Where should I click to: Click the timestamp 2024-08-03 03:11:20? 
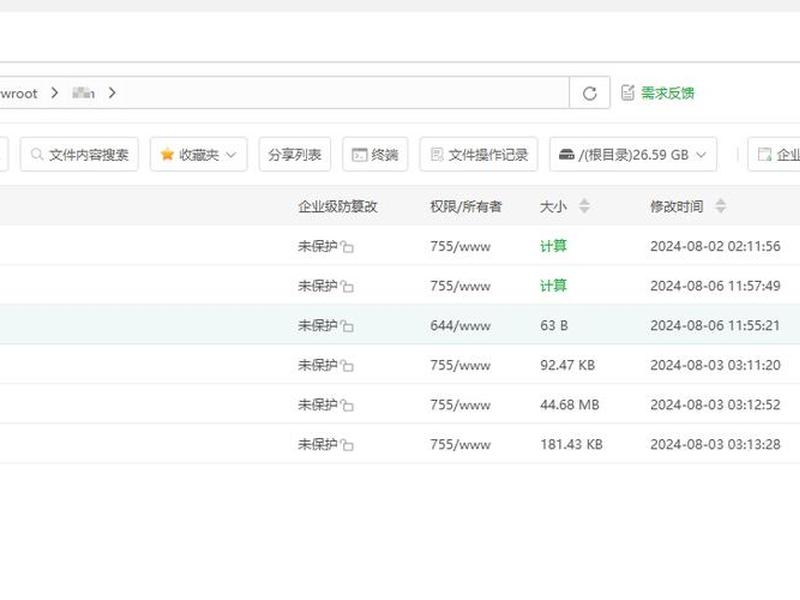(x=715, y=365)
